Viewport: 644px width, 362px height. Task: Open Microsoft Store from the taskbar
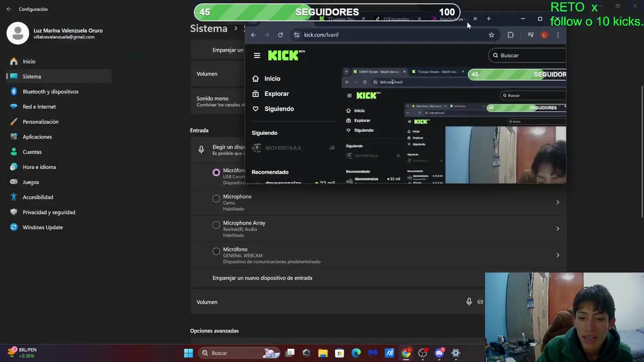click(340, 353)
